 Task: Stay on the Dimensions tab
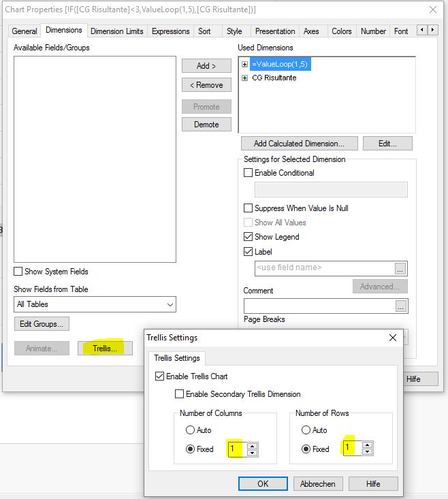pyautogui.click(x=63, y=30)
